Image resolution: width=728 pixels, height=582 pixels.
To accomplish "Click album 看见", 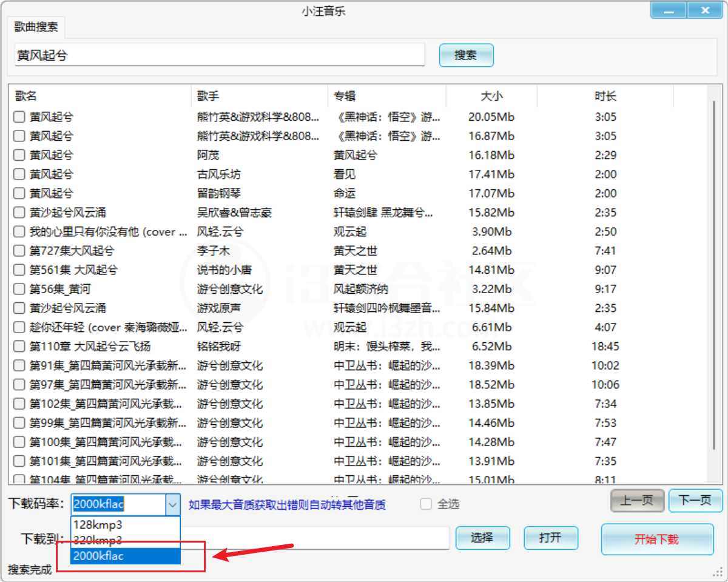I will pyautogui.click(x=345, y=174).
